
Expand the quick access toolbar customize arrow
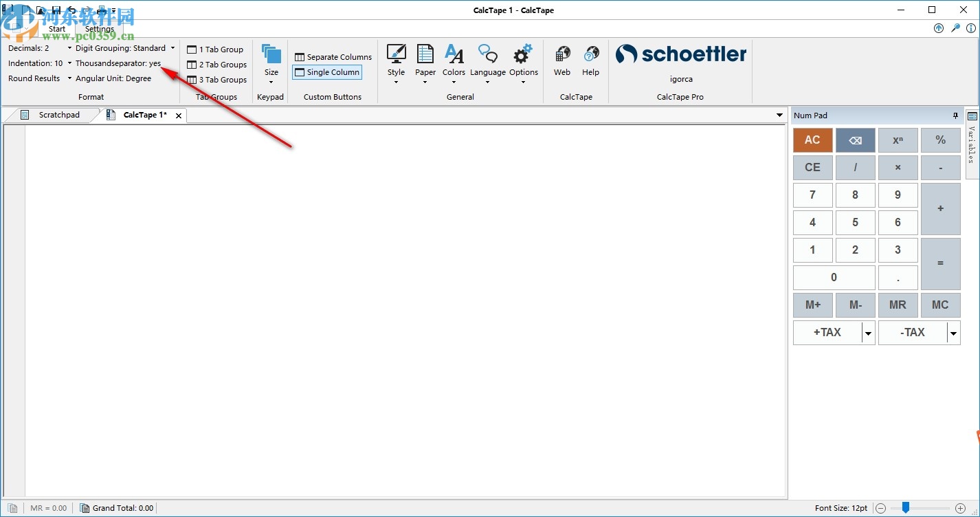point(114,10)
